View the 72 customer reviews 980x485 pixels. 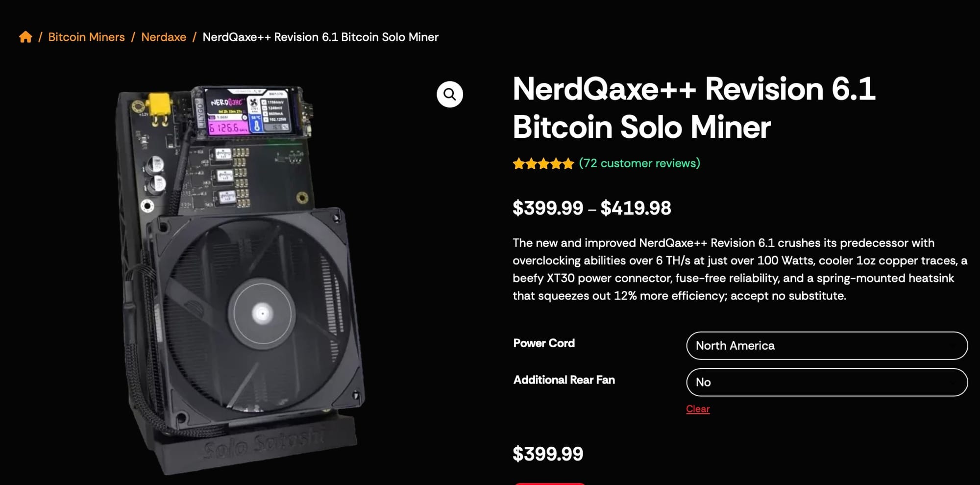click(639, 163)
